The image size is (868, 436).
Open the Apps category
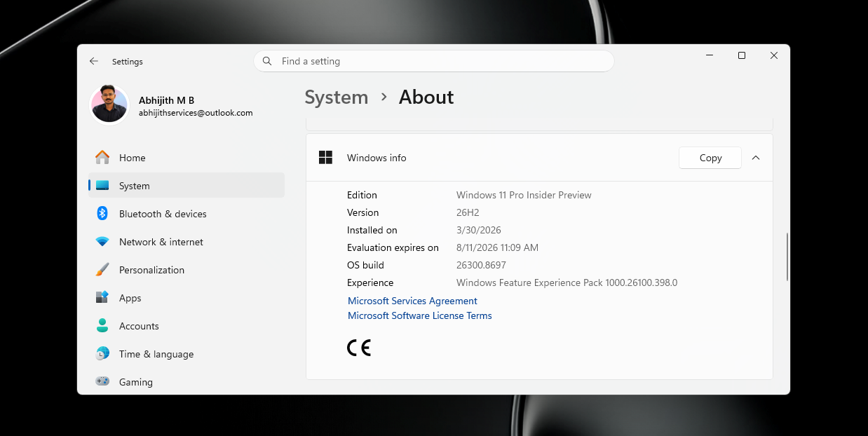(187, 298)
